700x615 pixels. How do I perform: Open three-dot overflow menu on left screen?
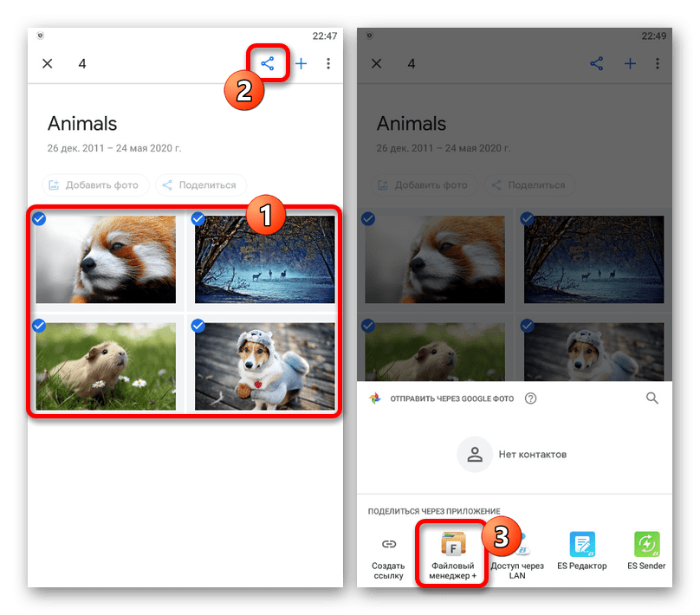click(x=328, y=63)
